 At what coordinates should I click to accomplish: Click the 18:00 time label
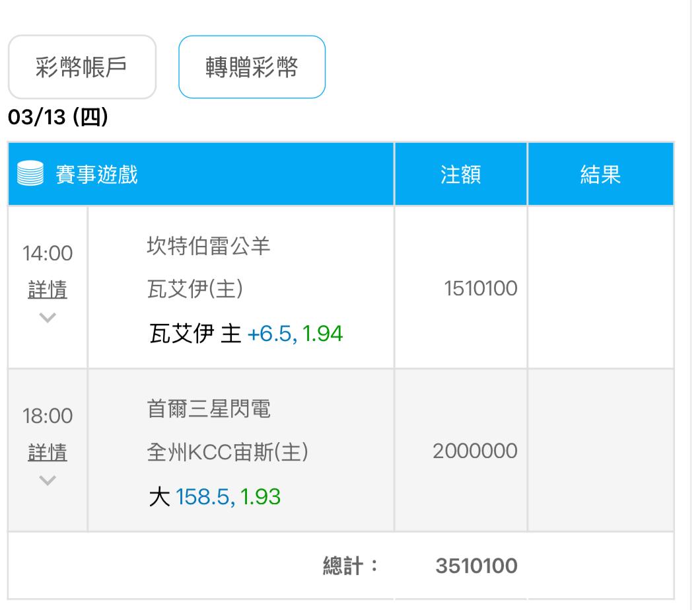pyautogui.click(x=48, y=416)
